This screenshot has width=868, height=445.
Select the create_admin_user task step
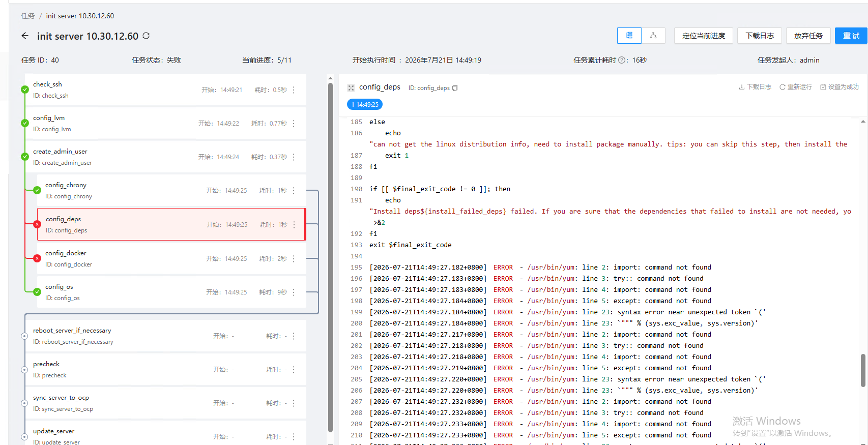(x=165, y=157)
